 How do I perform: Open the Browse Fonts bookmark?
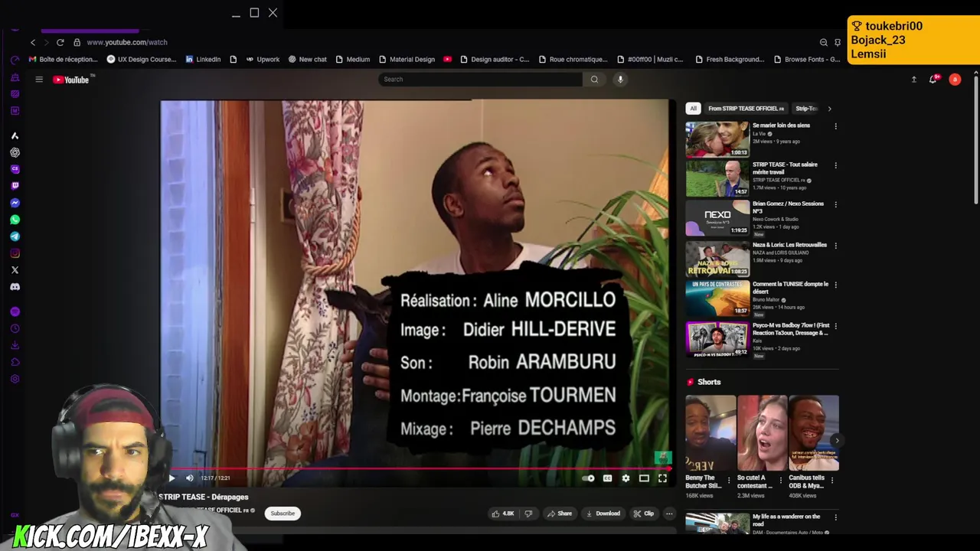pos(807,60)
